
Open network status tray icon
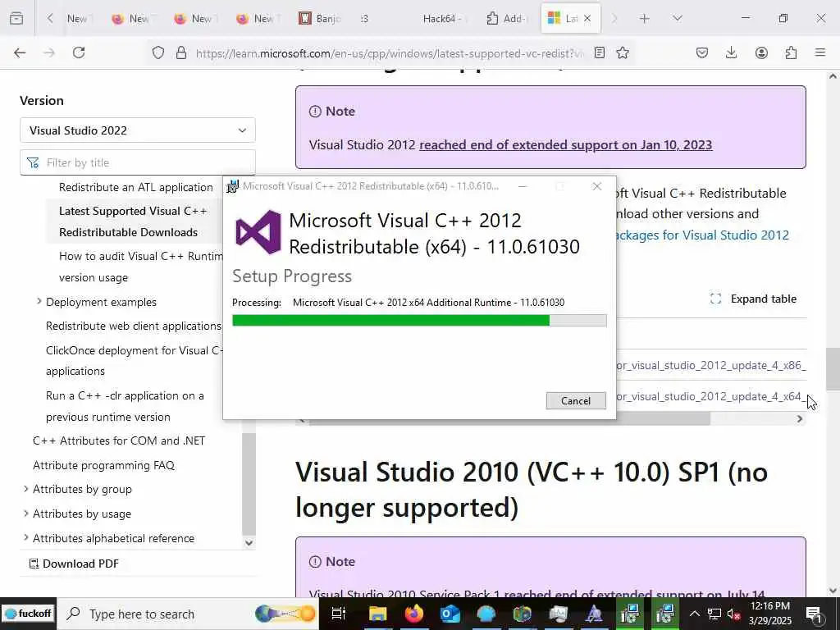(714, 614)
